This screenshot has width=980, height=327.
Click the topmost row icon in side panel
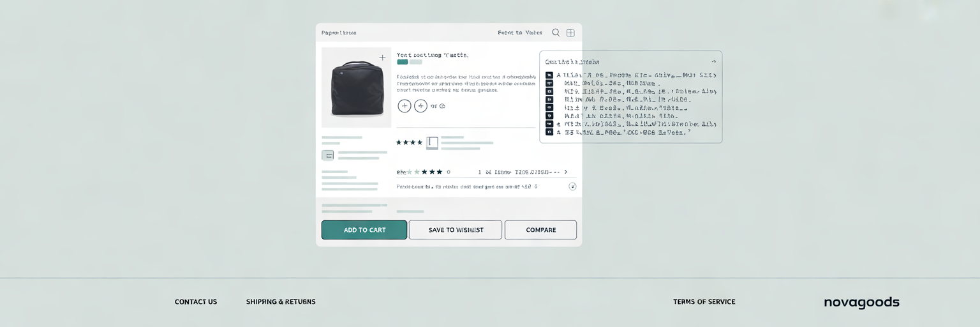(549, 75)
